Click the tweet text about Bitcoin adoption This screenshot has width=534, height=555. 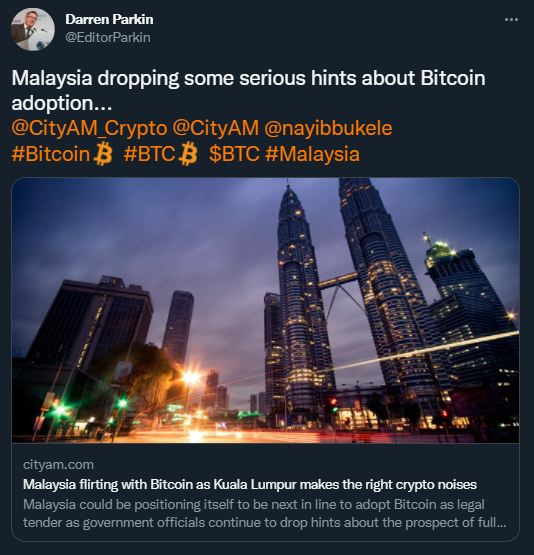point(248,90)
